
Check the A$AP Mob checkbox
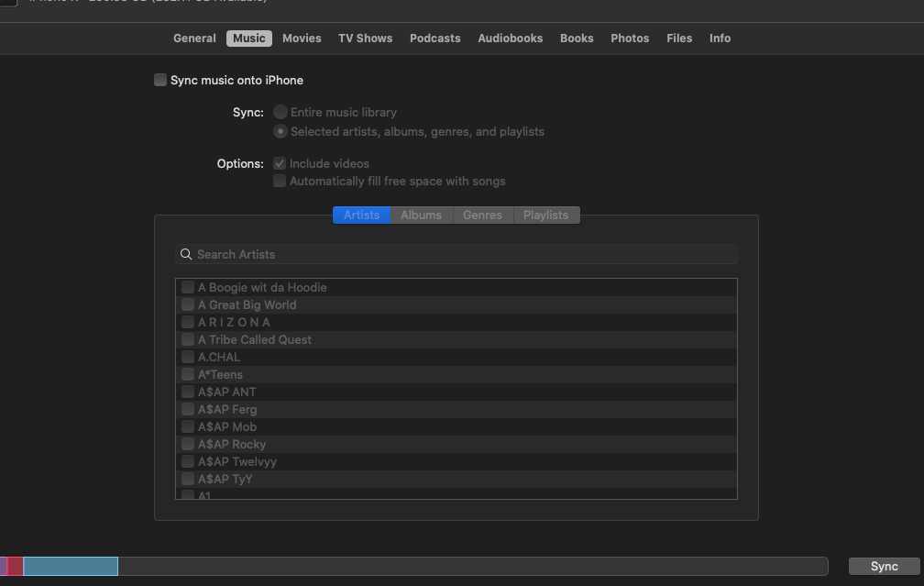point(187,426)
